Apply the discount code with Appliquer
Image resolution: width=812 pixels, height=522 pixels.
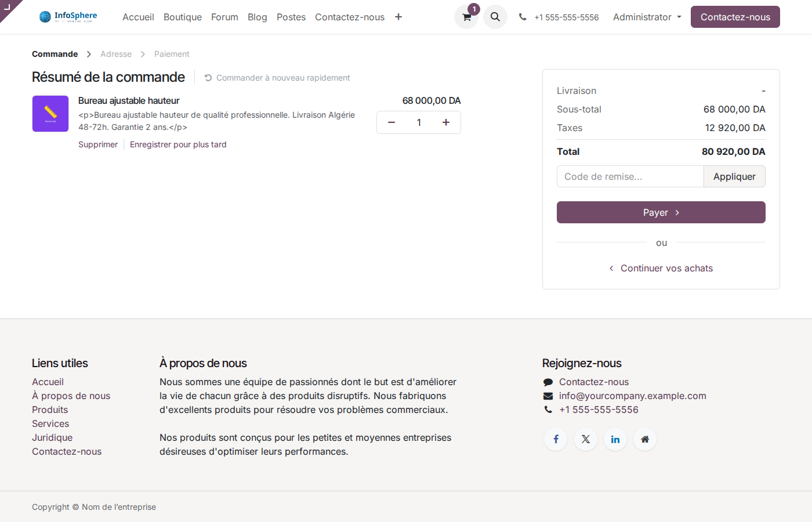(734, 176)
